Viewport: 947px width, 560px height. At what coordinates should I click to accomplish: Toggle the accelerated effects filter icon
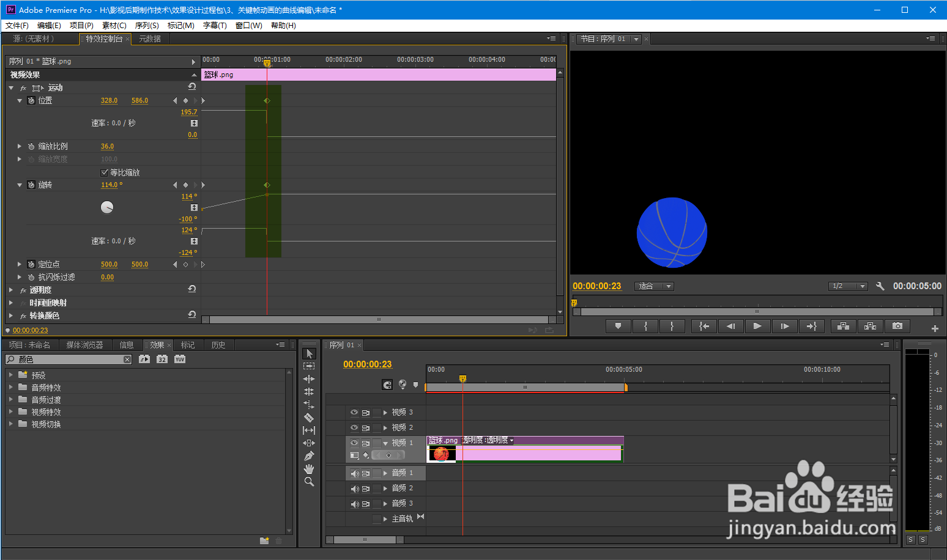(x=144, y=359)
